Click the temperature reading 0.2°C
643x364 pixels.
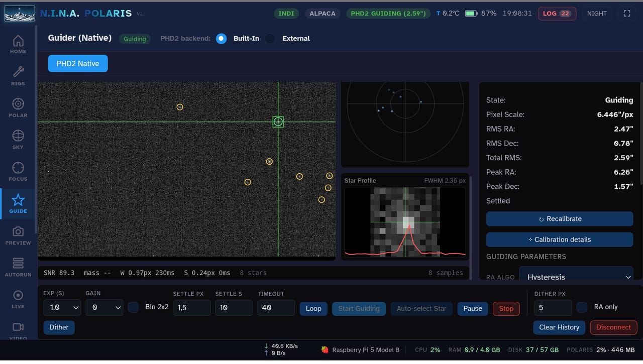click(448, 14)
